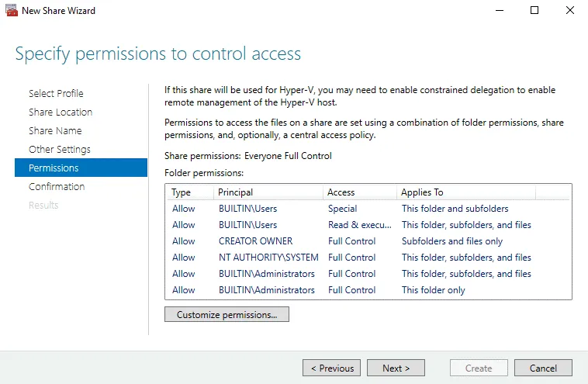Select the Permissions step in sidebar
Viewport: 588px width, 384px height.
[x=54, y=168]
